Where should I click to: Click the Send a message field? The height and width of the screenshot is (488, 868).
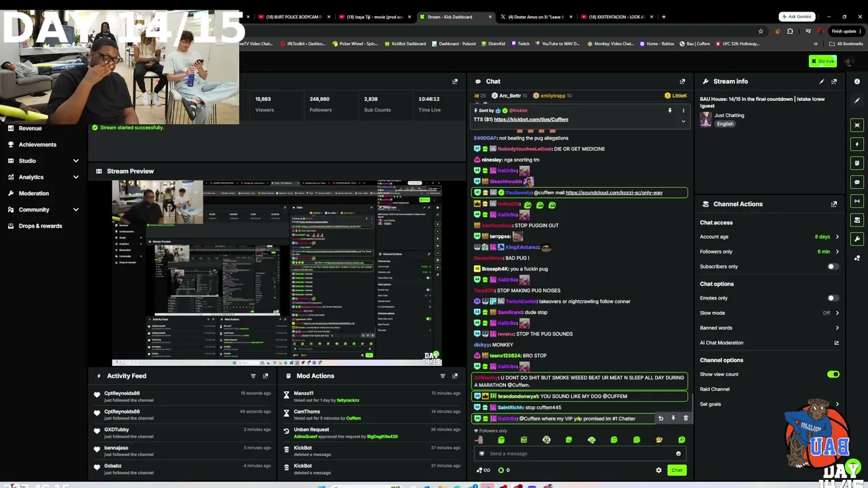click(x=581, y=454)
